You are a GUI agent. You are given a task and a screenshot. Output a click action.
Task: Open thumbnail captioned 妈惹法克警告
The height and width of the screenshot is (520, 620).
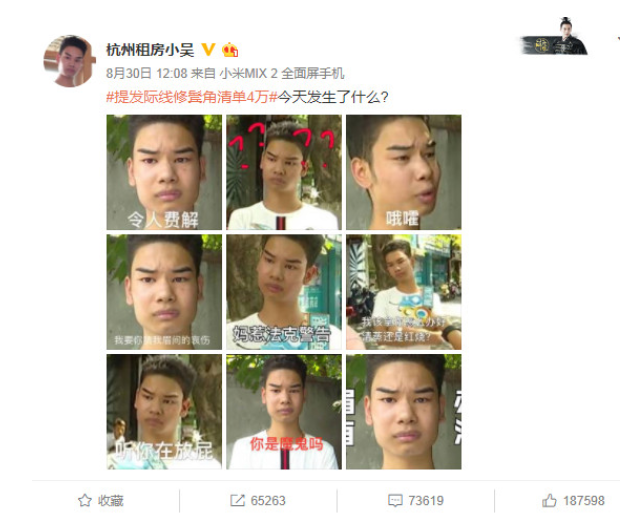[x=284, y=292]
